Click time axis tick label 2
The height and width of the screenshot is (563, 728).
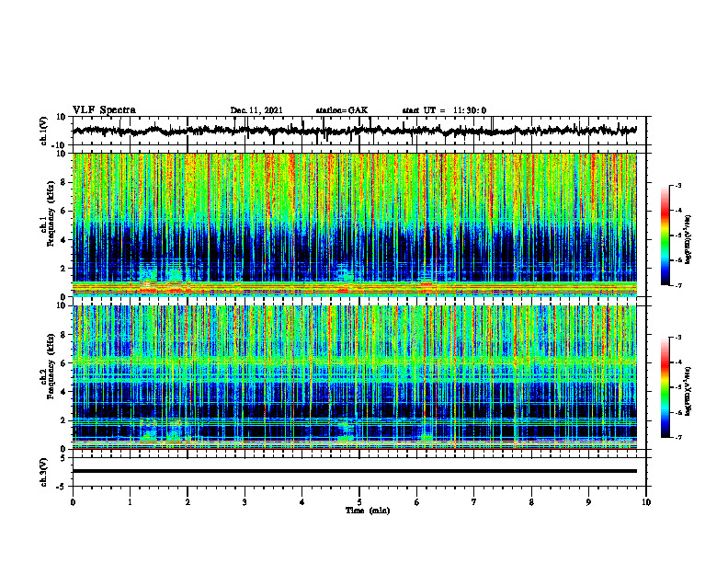coord(188,502)
